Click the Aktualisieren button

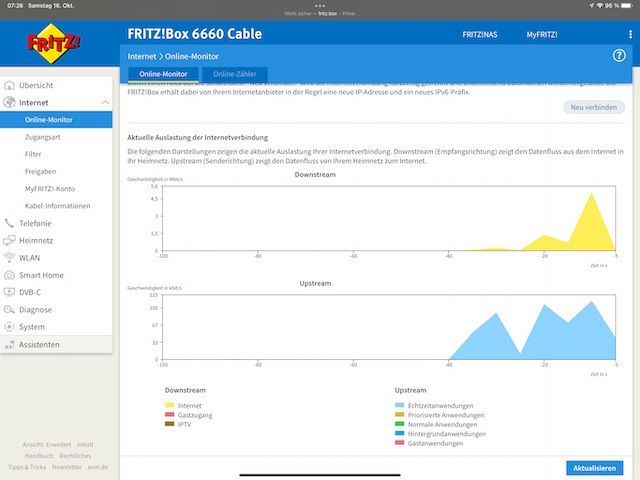(594, 468)
